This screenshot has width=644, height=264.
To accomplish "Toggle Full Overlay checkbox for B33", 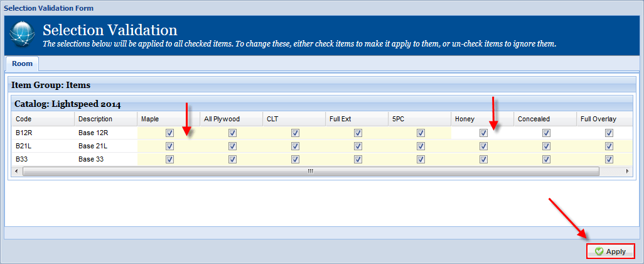I will pyautogui.click(x=609, y=159).
